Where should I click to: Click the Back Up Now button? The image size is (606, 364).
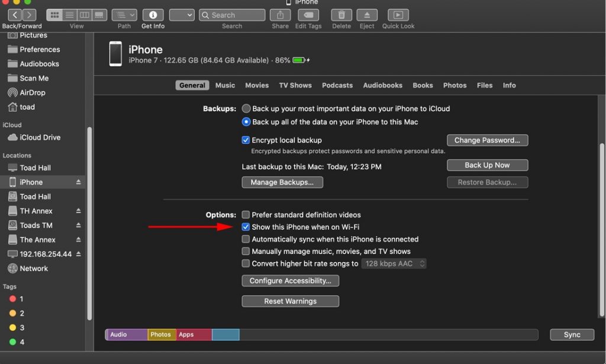pos(487,165)
